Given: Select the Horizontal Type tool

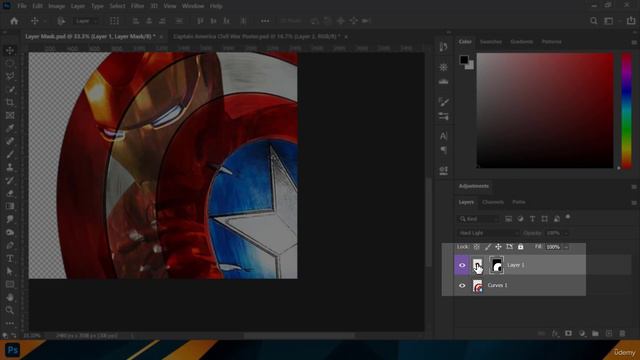Looking at the screenshot, I should (x=10, y=258).
